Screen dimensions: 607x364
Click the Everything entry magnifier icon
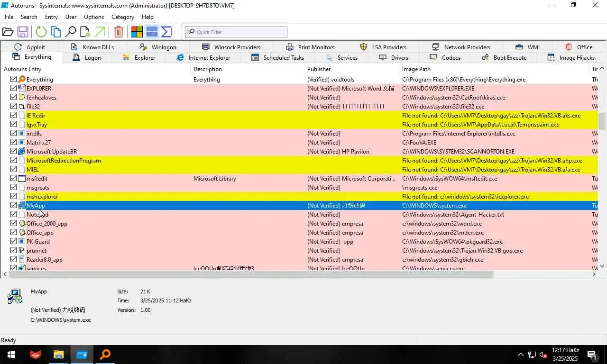(x=22, y=79)
